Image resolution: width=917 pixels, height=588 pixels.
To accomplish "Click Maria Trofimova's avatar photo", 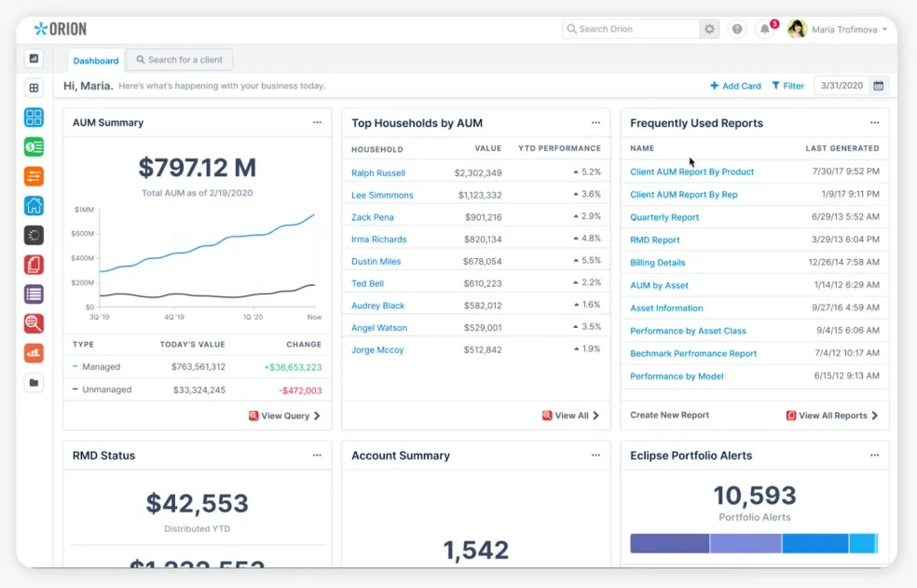I will [797, 29].
